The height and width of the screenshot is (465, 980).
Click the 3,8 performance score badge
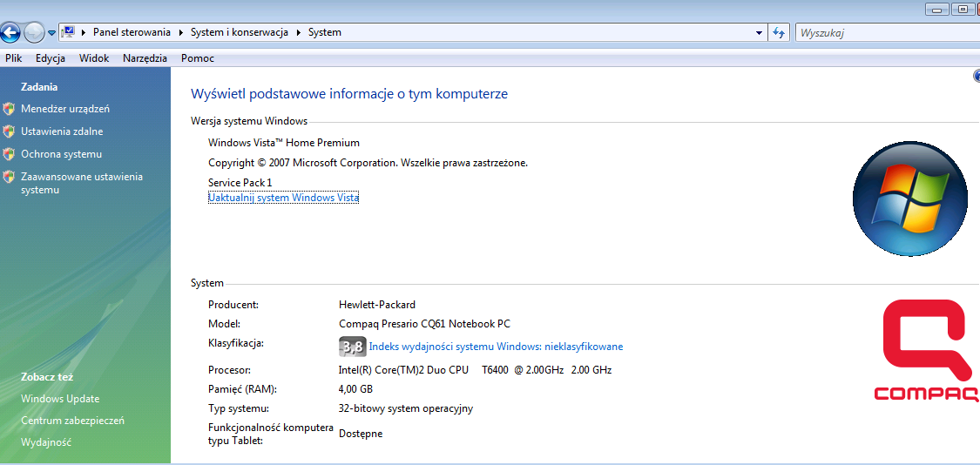[x=351, y=346]
